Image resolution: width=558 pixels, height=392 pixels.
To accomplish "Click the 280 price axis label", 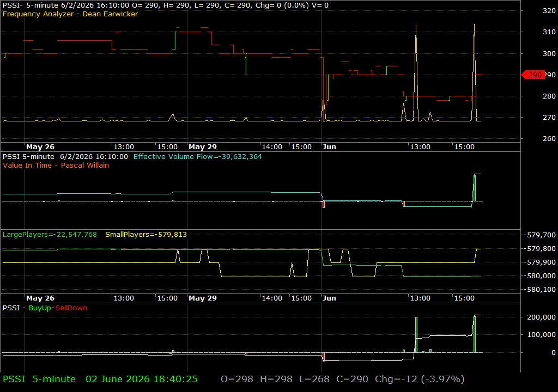I will coord(549,96).
